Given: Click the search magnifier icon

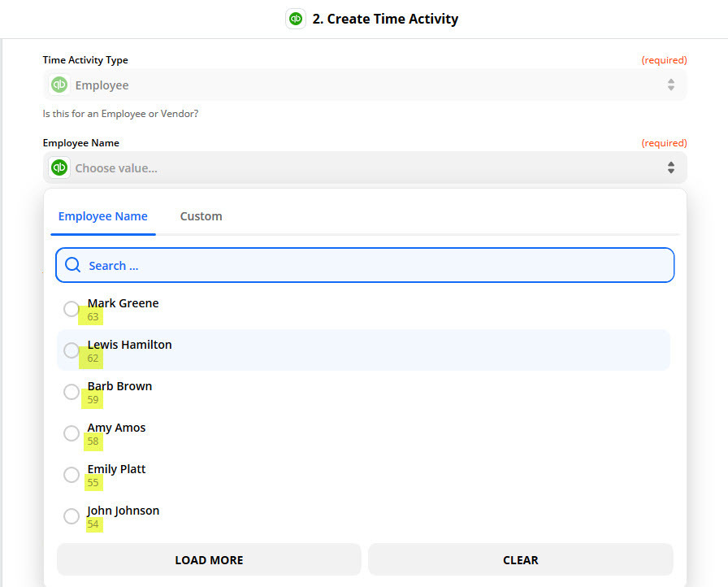Looking at the screenshot, I should click(x=73, y=265).
